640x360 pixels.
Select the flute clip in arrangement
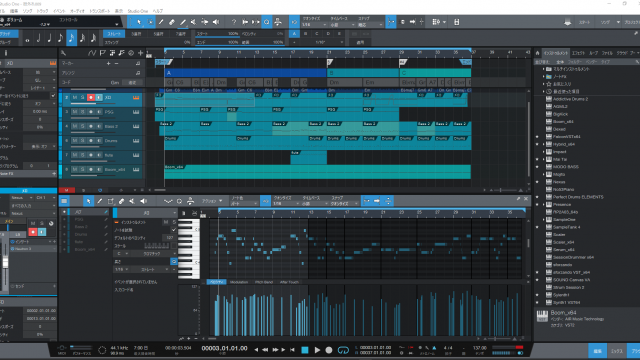(x=308, y=157)
